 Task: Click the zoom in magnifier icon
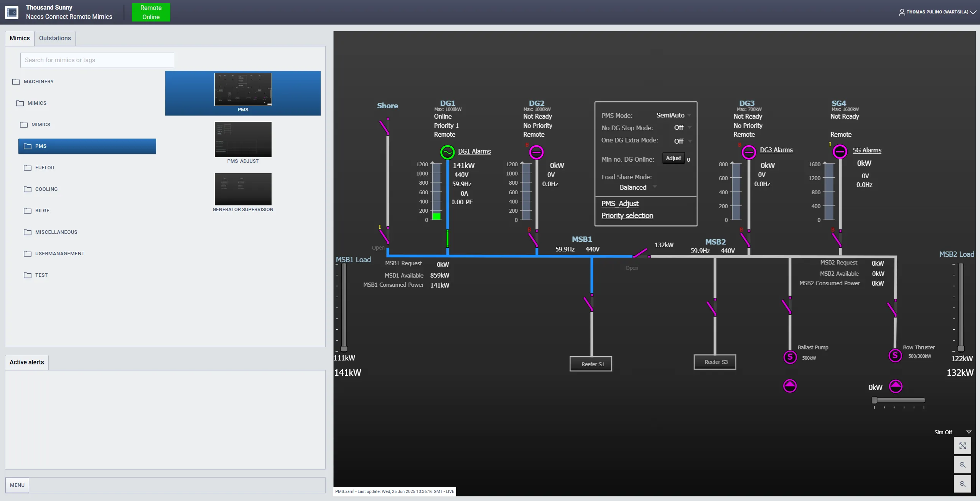click(962, 465)
